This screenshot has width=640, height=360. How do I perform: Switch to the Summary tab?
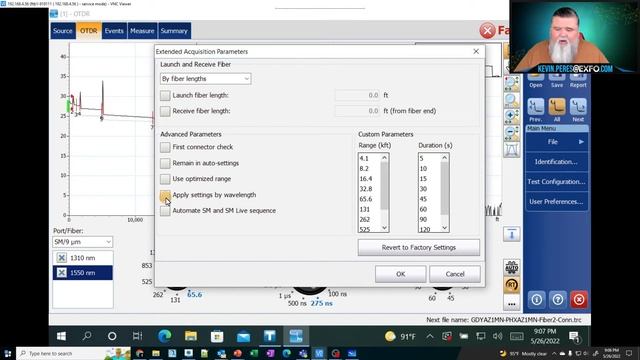point(174,31)
